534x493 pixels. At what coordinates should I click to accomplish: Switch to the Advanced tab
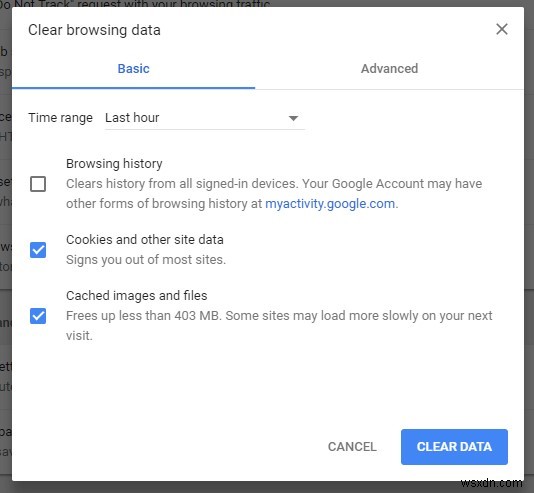(389, 69)
